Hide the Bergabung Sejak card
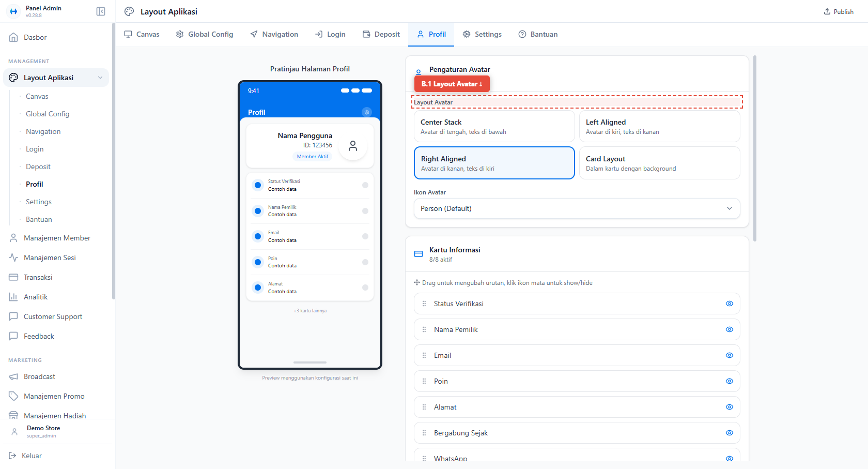 (730, 433)
